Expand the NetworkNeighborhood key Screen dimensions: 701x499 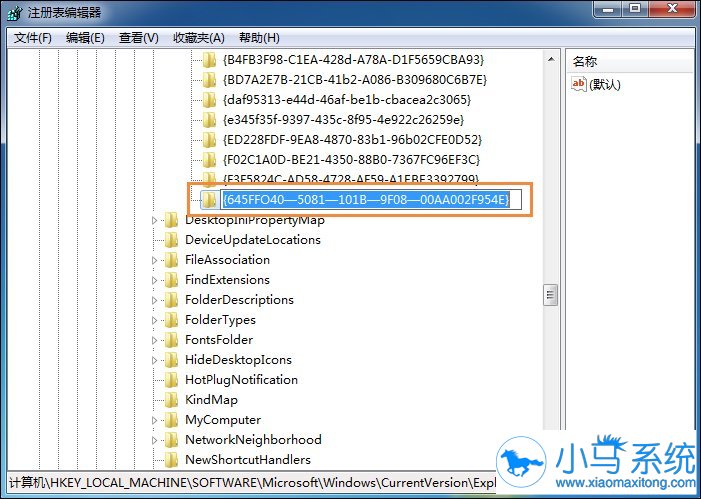[154, 440]
